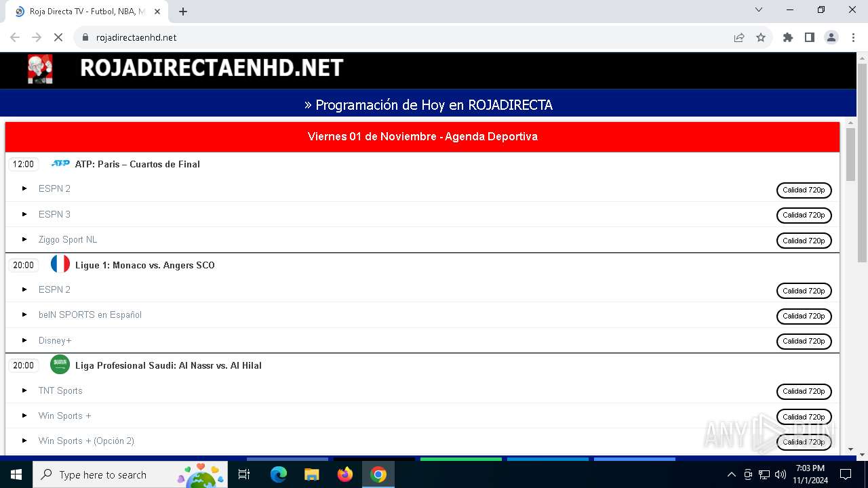The image size is (868, 488).
Task: Expand ESPN 2 arrow under Monaco vs. Angers
Action: pos(24,289)
